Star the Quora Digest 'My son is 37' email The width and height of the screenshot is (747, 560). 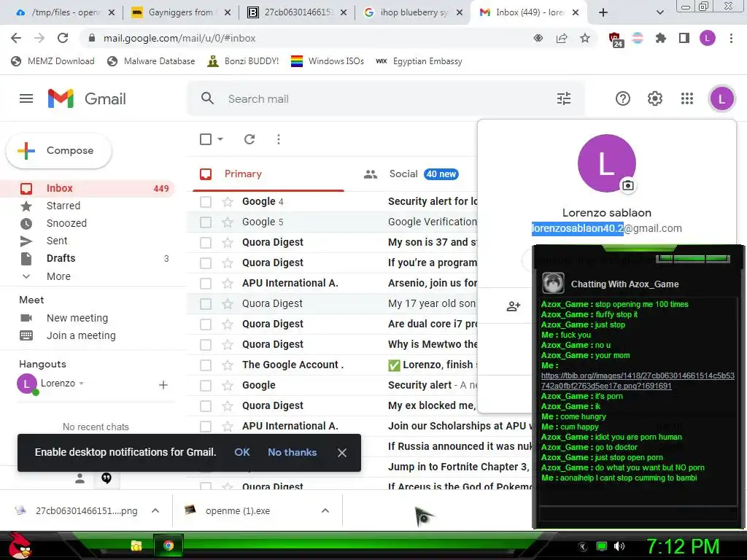228,242
